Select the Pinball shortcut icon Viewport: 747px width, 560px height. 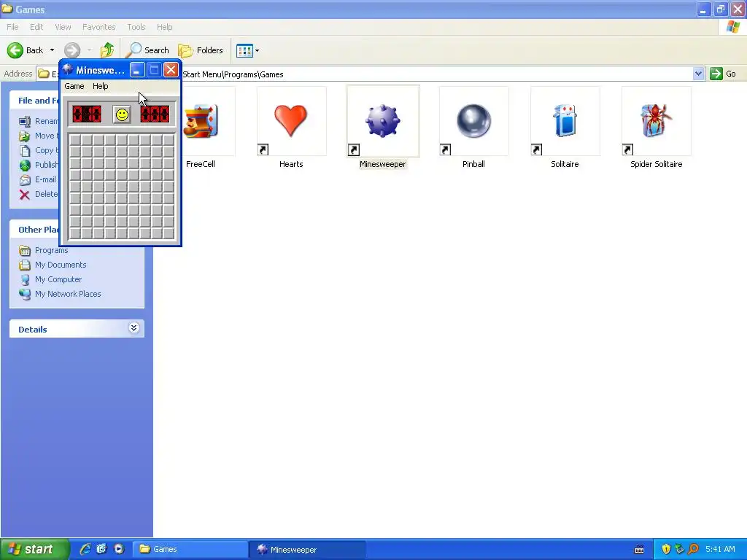pyautogui.click(x=473, y=121)
